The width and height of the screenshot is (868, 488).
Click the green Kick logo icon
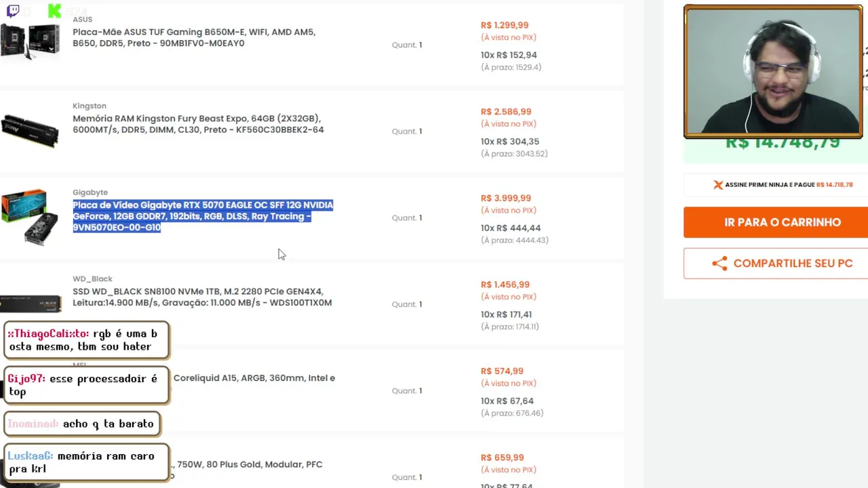55,11
